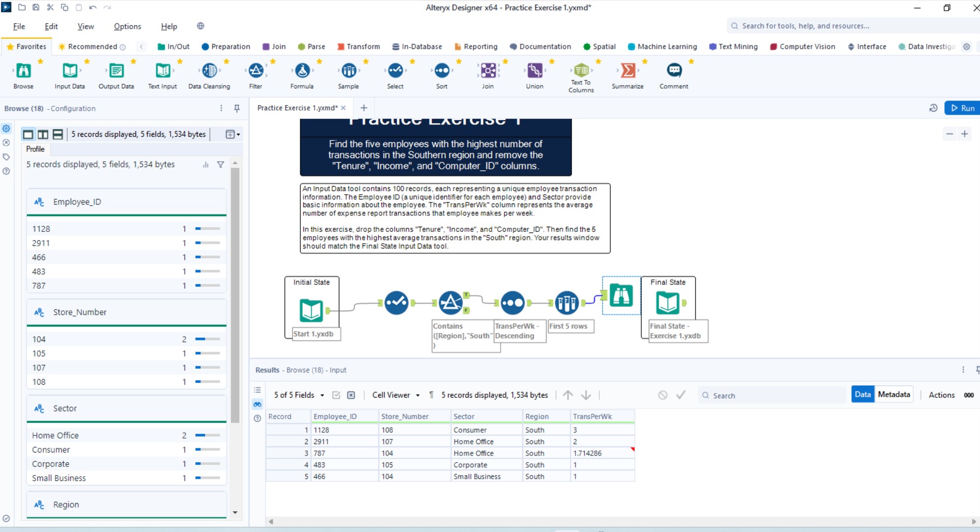Select the Data Cleansing tool

point(209,72)
